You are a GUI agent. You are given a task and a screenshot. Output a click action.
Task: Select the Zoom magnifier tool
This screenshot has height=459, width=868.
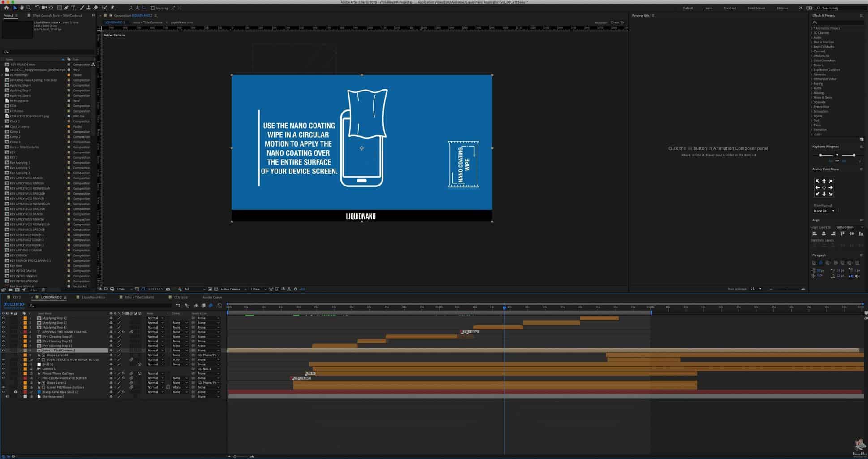coord(29,8)
